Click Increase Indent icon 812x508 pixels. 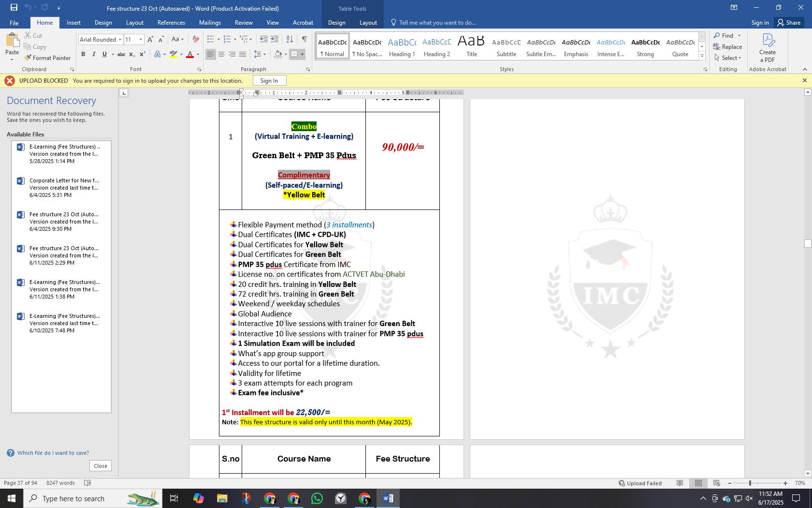(275, 39)
